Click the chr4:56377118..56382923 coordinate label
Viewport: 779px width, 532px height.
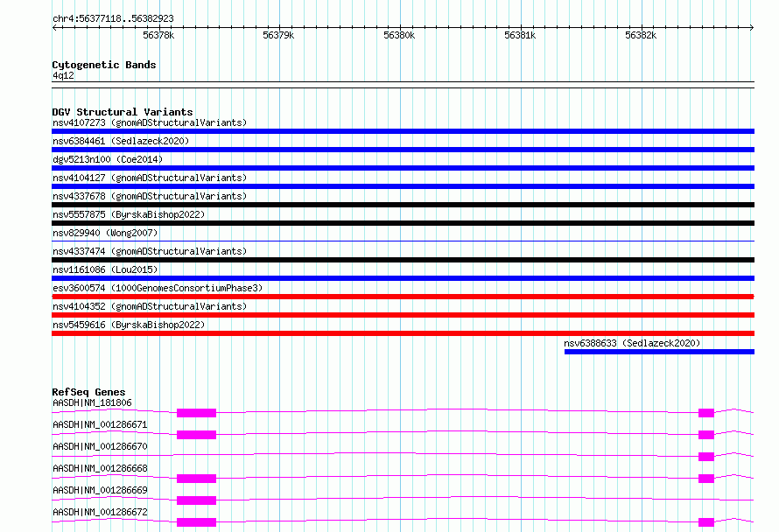[x=113, y=19]
